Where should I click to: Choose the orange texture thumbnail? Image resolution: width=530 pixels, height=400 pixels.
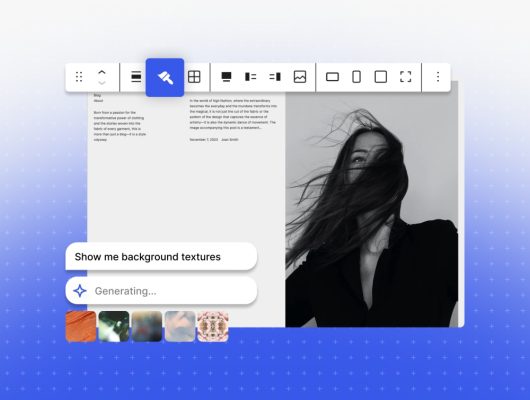coord(81,326)
